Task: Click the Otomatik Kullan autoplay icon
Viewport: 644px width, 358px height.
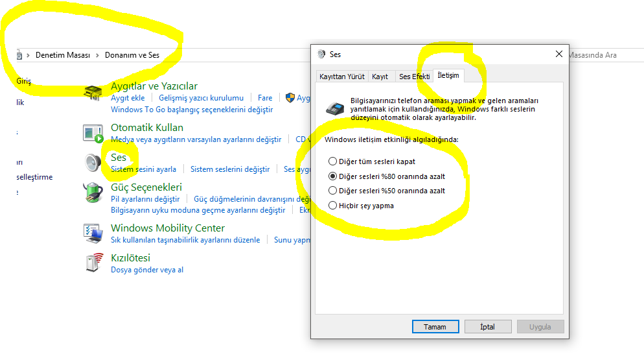Action: tap(93, 134)
